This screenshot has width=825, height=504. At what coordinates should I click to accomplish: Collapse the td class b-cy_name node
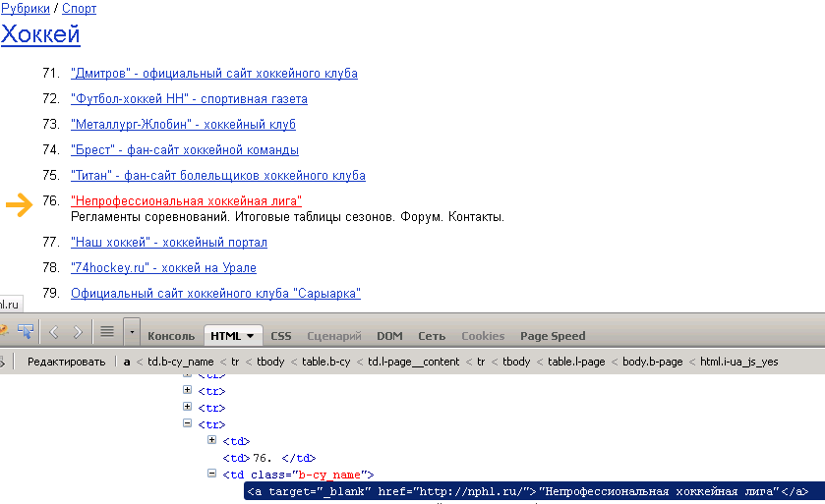click(212, 475)
